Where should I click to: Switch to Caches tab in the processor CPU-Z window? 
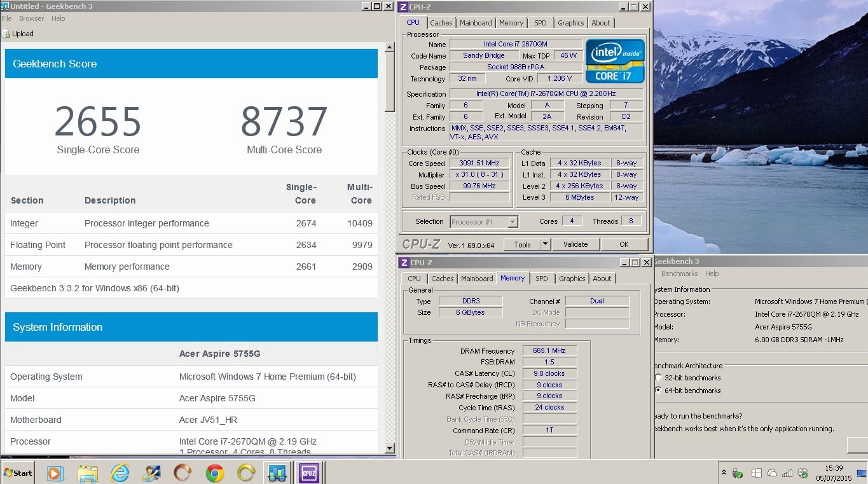click(x=441, y=23)
